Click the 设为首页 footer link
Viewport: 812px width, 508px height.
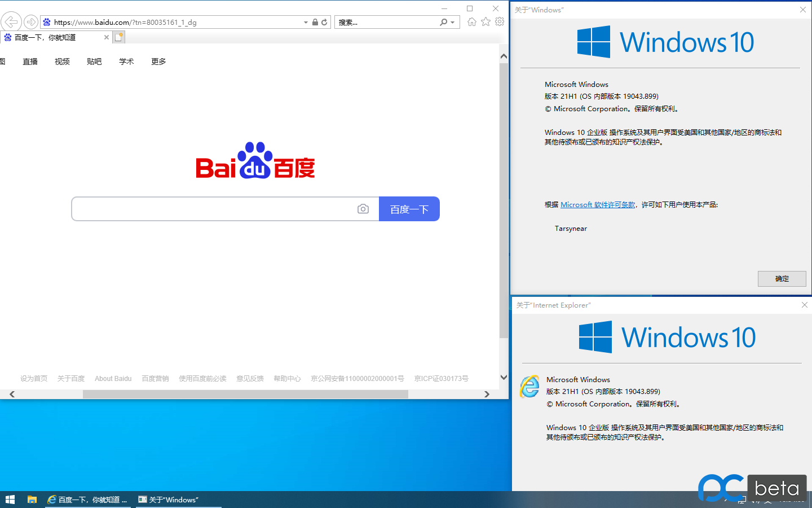tap(34, 379)
